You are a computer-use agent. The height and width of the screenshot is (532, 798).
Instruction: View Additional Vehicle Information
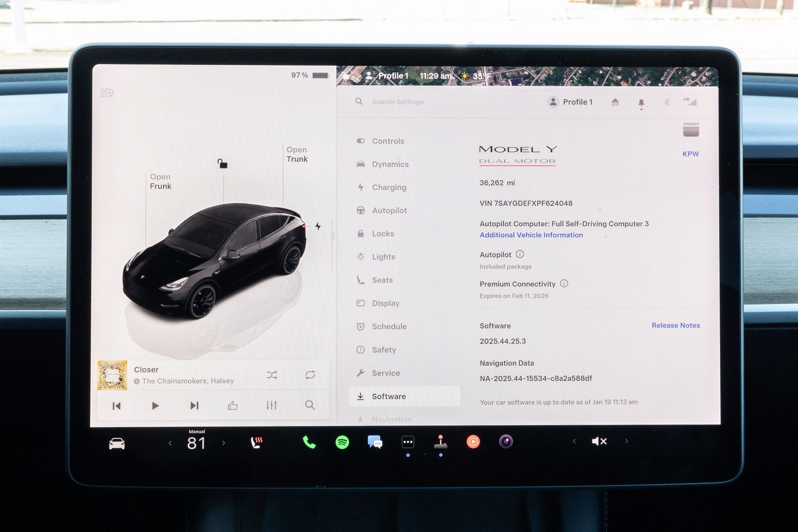(x=531, y=235)
